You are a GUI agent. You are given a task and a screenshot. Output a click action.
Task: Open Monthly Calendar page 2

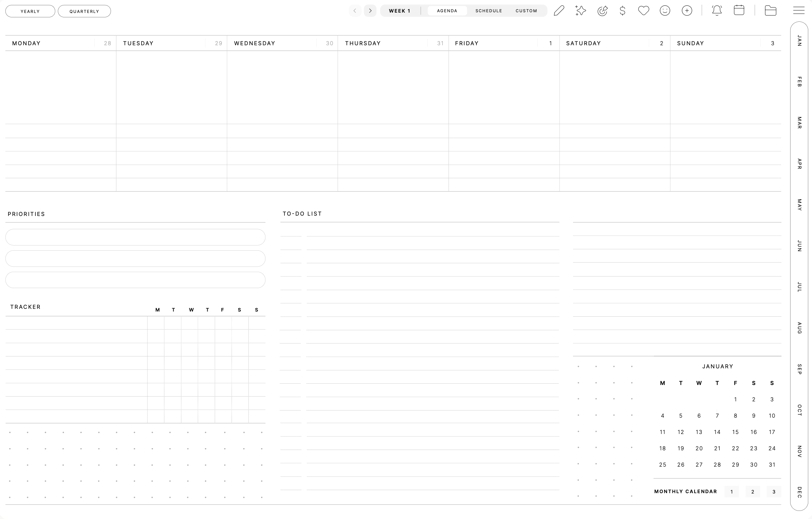752,492
